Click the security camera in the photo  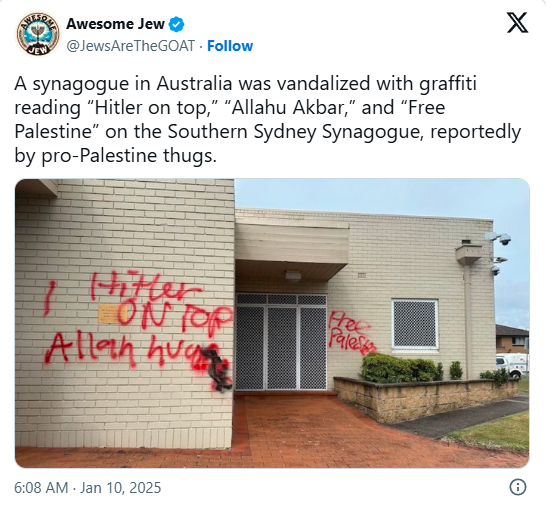(x=502, y=238)
